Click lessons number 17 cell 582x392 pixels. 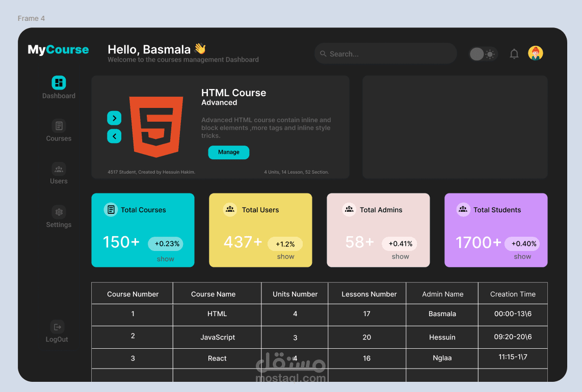367,315
